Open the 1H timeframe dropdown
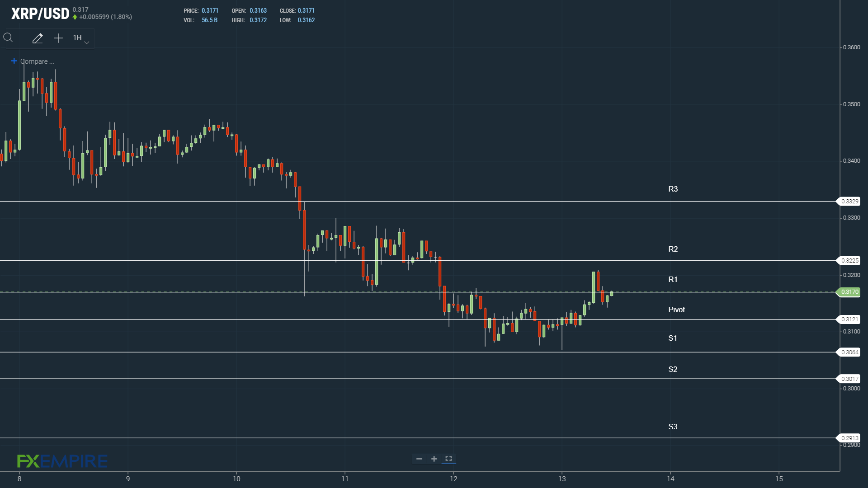 [x=81, y=38]
